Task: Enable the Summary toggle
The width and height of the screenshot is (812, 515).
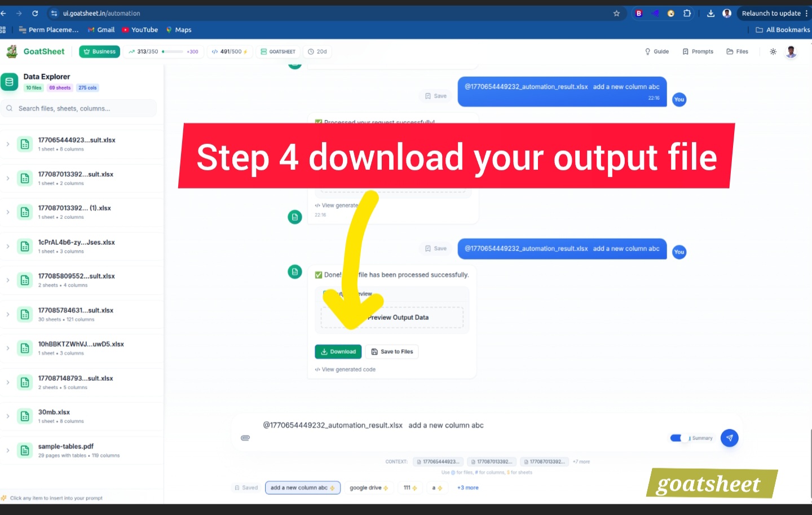Action: 676,438
